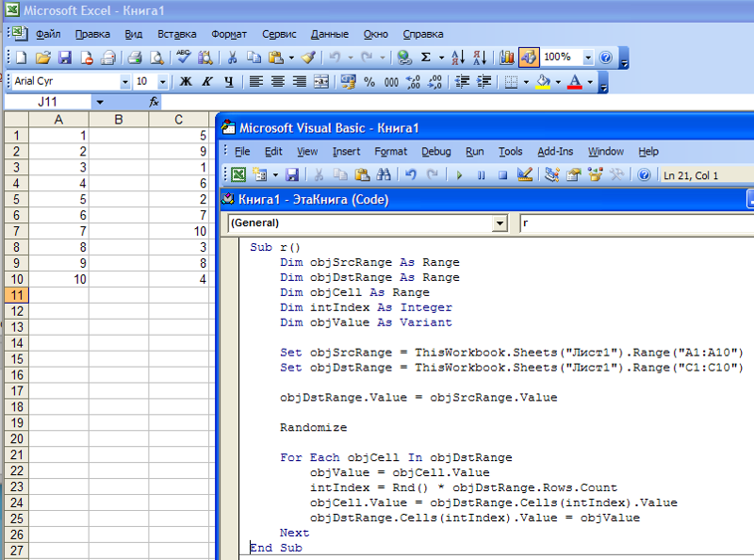The image size is (754, 560).
Task: Expand the (General) object dropdown
Action: (500, 223)
